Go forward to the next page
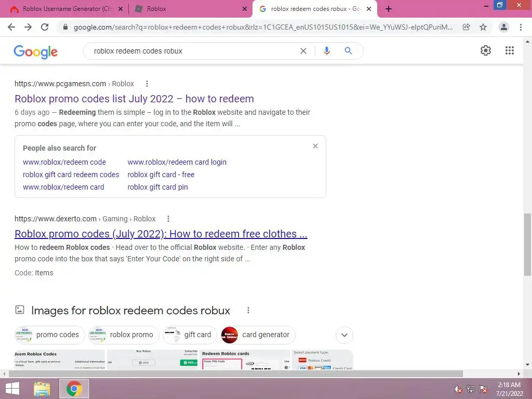 pyautogui.click(x=28, y=27)
